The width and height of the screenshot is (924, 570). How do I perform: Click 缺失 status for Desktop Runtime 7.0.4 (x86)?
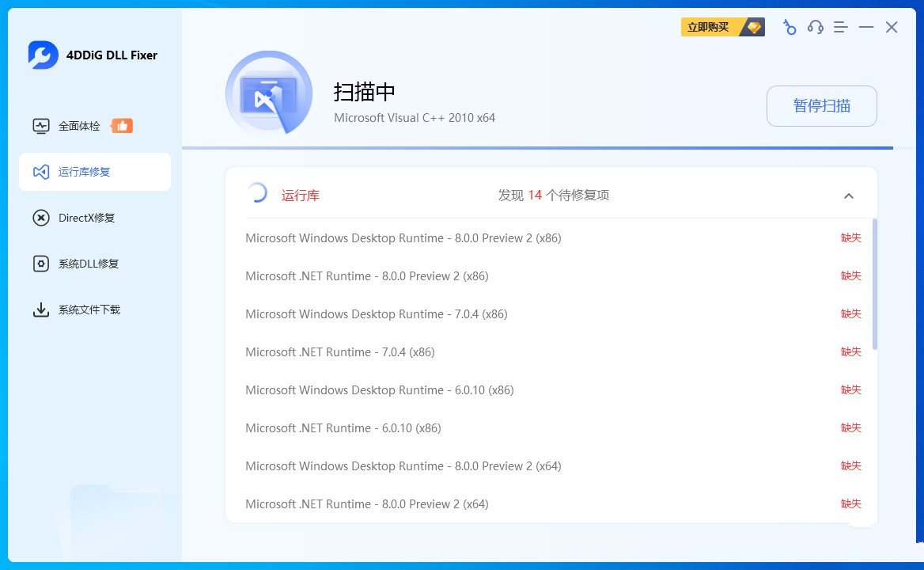(x=851, y=313)
